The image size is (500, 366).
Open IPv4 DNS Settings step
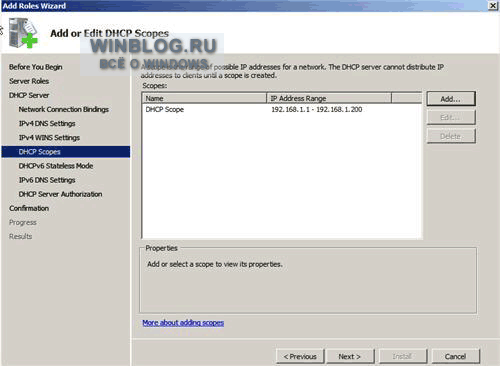pyautogui.click(x=47, y=123)
